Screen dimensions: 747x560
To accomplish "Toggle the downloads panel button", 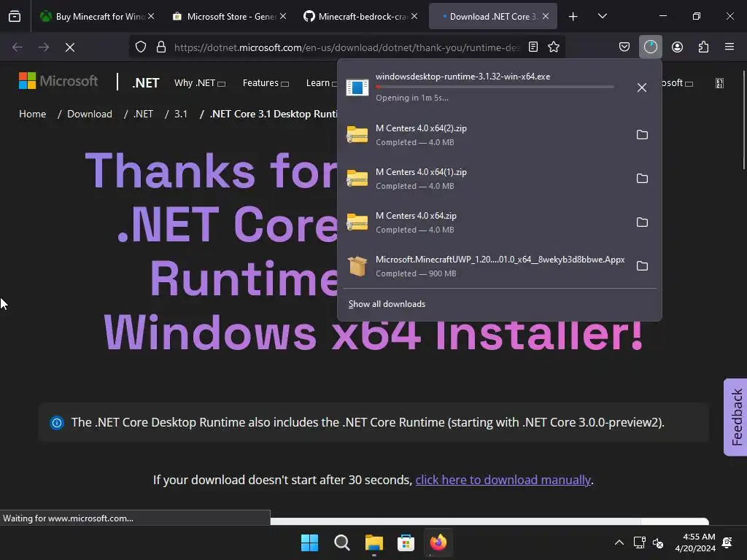I will 650,47.
